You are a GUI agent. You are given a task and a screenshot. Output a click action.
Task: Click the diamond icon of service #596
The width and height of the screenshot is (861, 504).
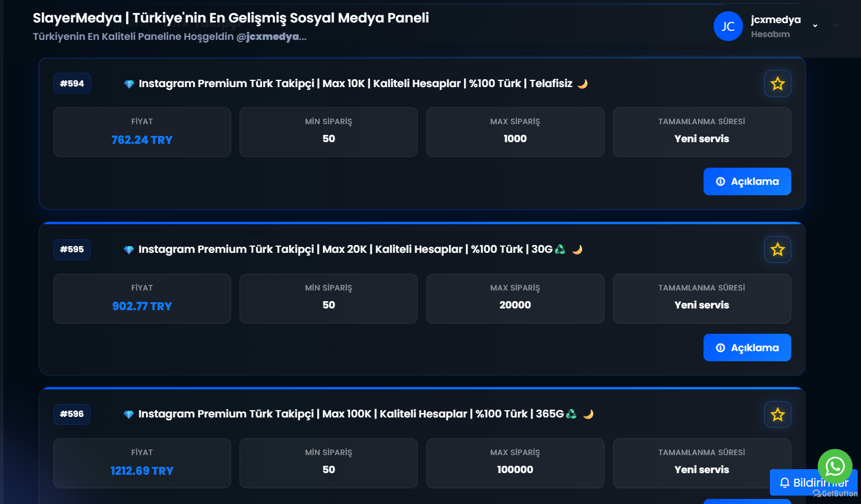tap(129, 415)
